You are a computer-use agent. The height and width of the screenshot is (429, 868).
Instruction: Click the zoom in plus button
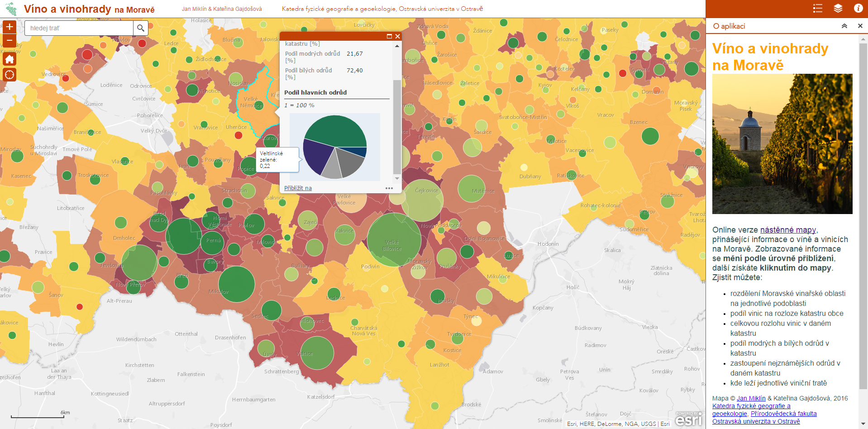click(10, 27)
